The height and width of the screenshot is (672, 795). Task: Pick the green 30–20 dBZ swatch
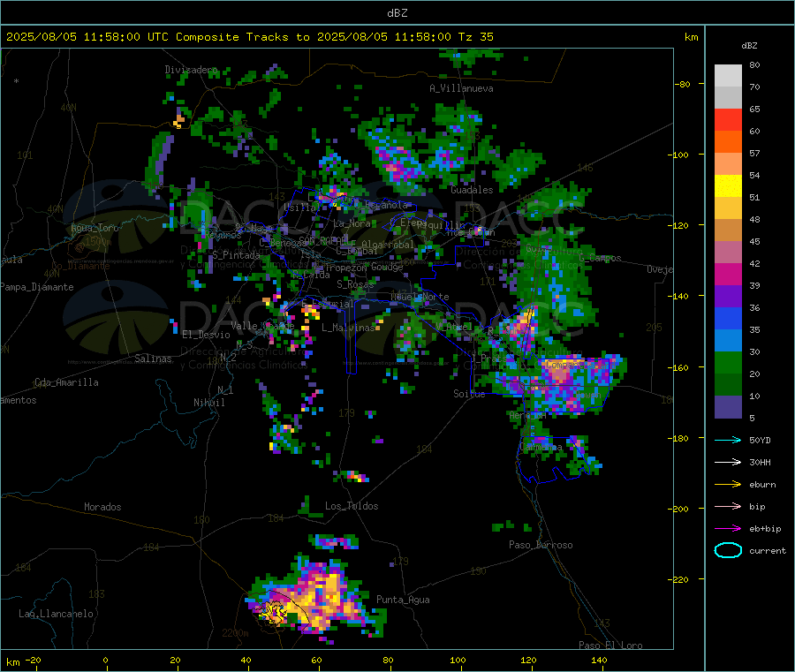click(728, 363)
